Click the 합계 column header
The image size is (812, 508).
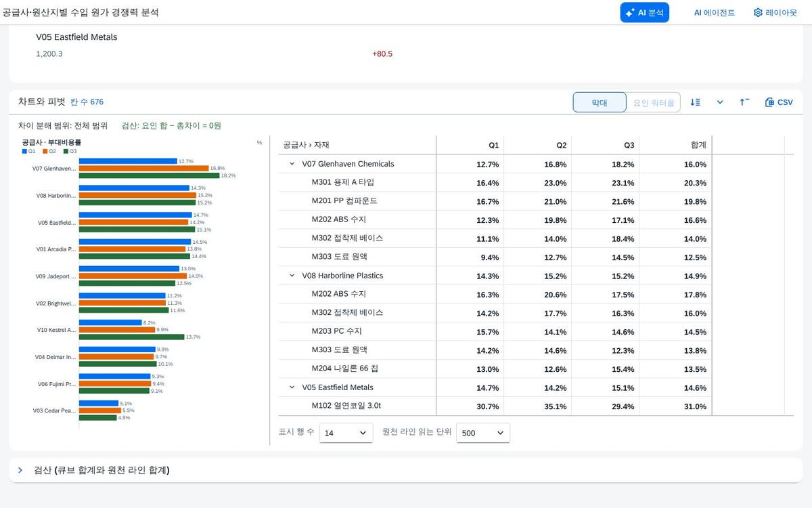[x=675, y=145]
